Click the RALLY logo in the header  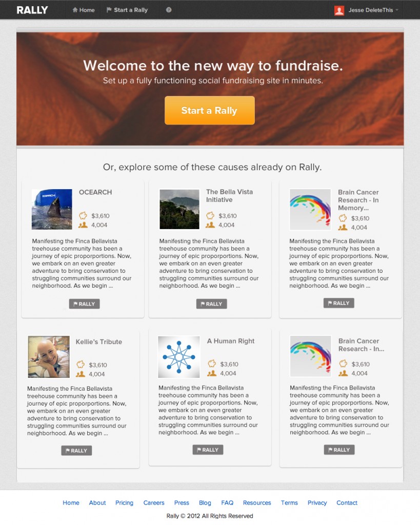tap(32, 10)
